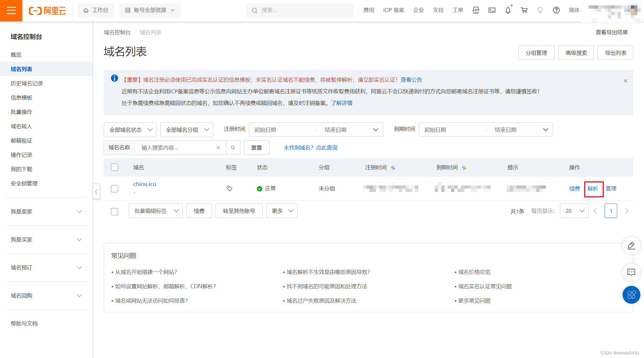This screenshot has width=644, height=358.
Task: Click the search magnifier beside domain input
Action: (x=233, y=148)
